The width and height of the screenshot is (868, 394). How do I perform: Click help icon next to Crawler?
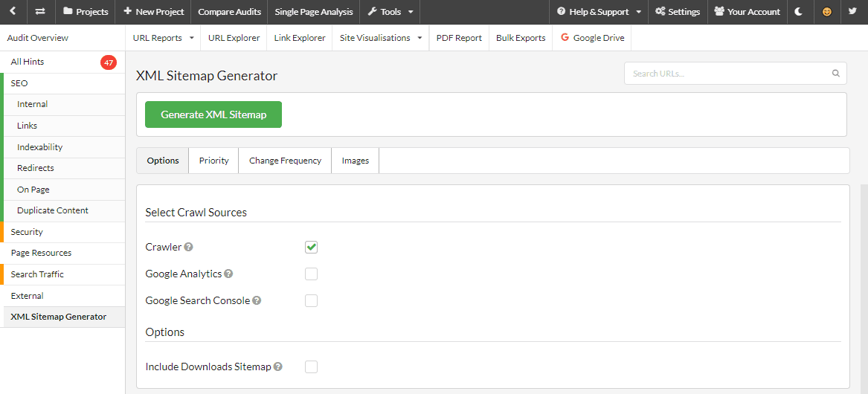189,247
